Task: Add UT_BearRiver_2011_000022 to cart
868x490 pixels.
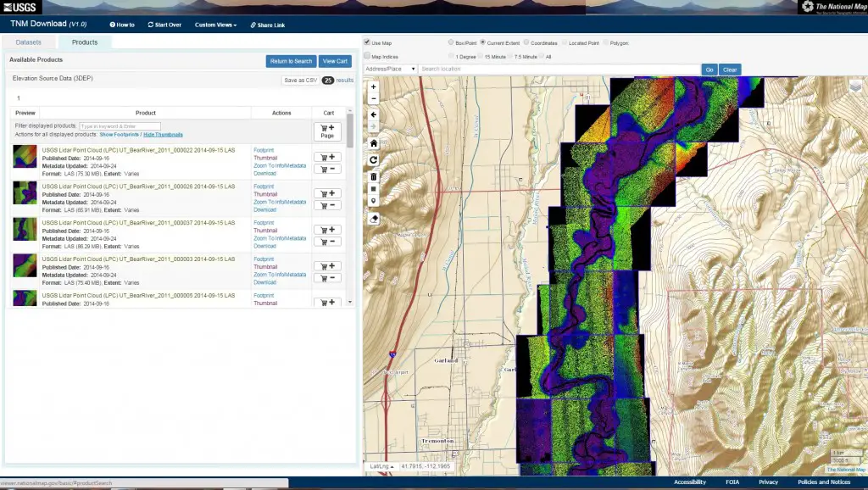Action: coord(327,157)
